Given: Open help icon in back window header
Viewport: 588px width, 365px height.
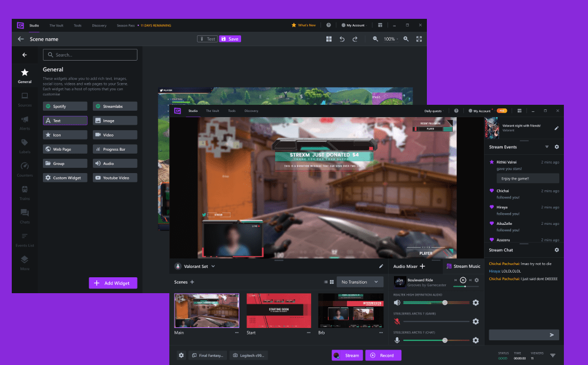Looking at the screenshot, I should click(329, 25).
